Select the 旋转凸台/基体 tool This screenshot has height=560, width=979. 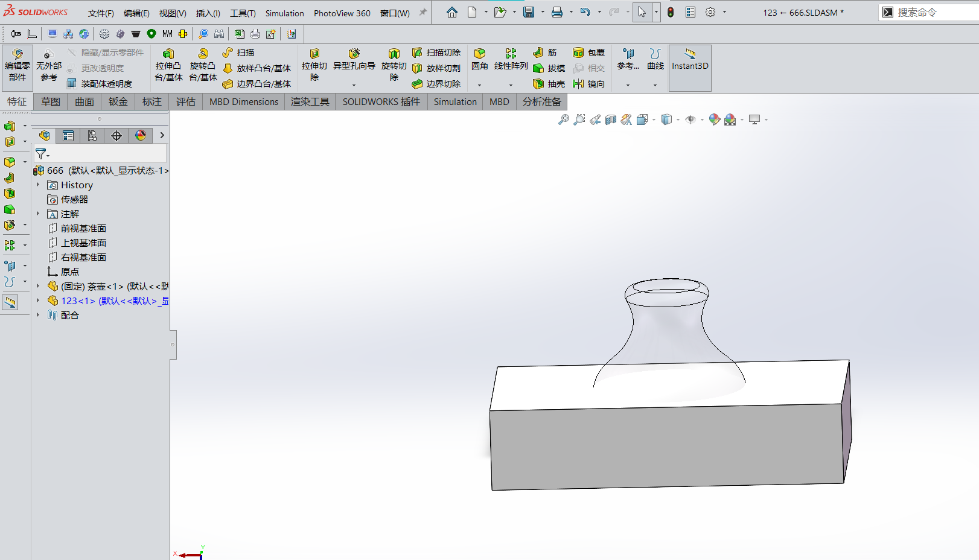click(203, 66)
